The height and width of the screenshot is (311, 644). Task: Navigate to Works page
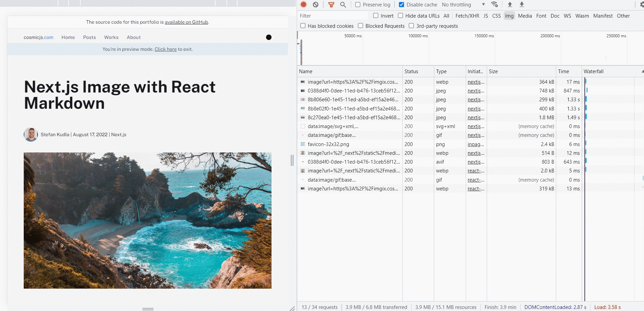pyautogui.click(x=111, y=37)
